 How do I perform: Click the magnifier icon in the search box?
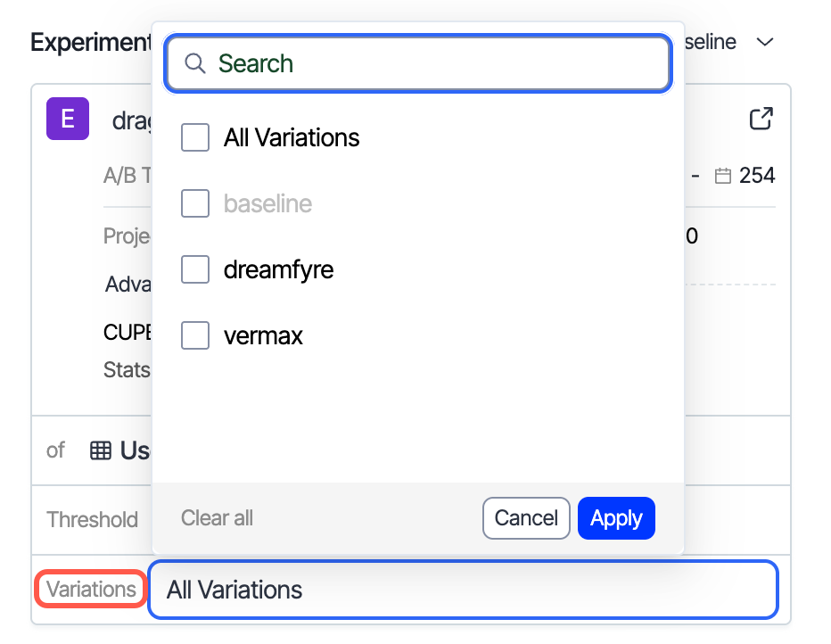tap(195, 63)
